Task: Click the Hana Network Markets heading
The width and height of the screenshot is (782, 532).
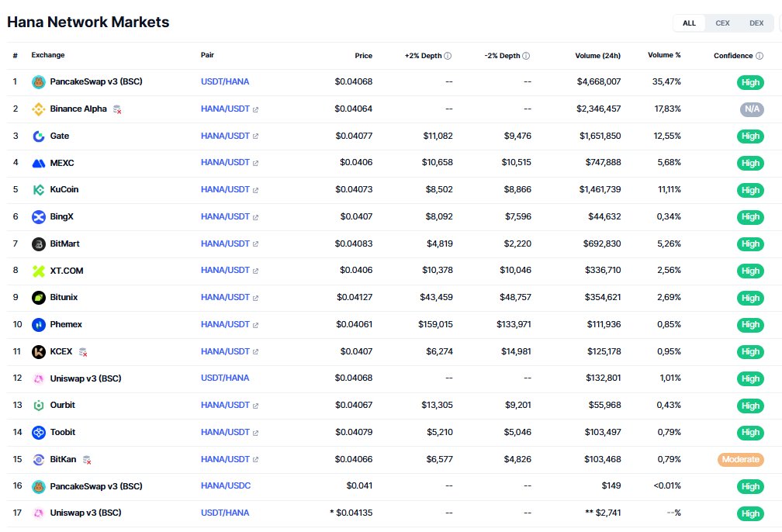Action: pos(88,22)
